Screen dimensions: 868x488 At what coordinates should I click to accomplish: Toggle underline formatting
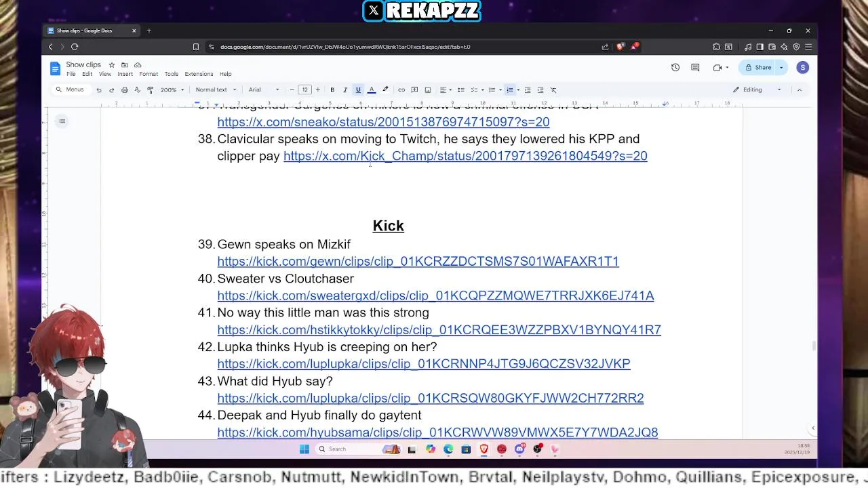coord(358,90)
